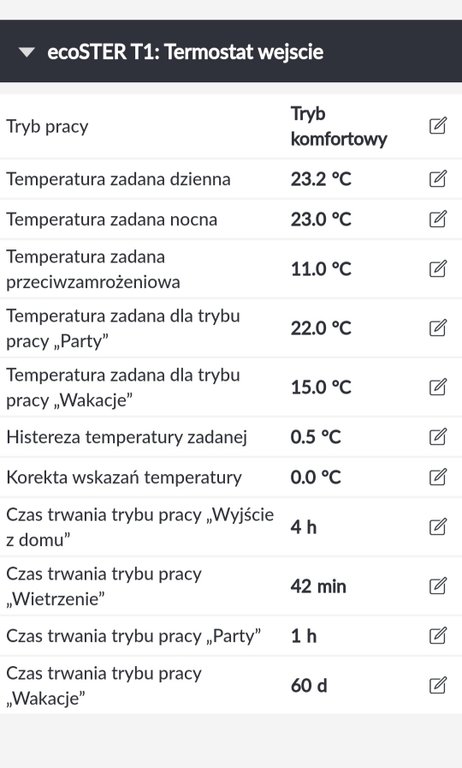Screen dimensions: 462x768
Task: Edit przeciwzamrożeniowa temperature setting
Action: (x=438, y=269)
